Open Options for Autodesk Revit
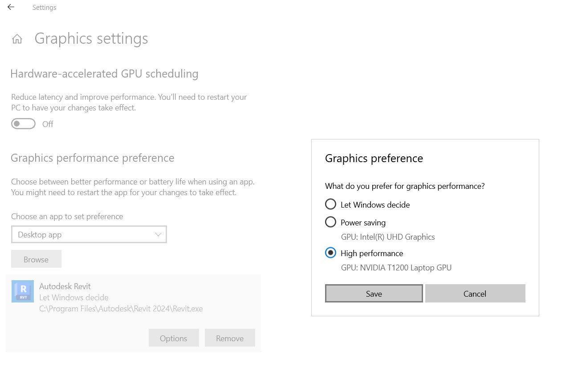The image size is (582, 392). 173,338
